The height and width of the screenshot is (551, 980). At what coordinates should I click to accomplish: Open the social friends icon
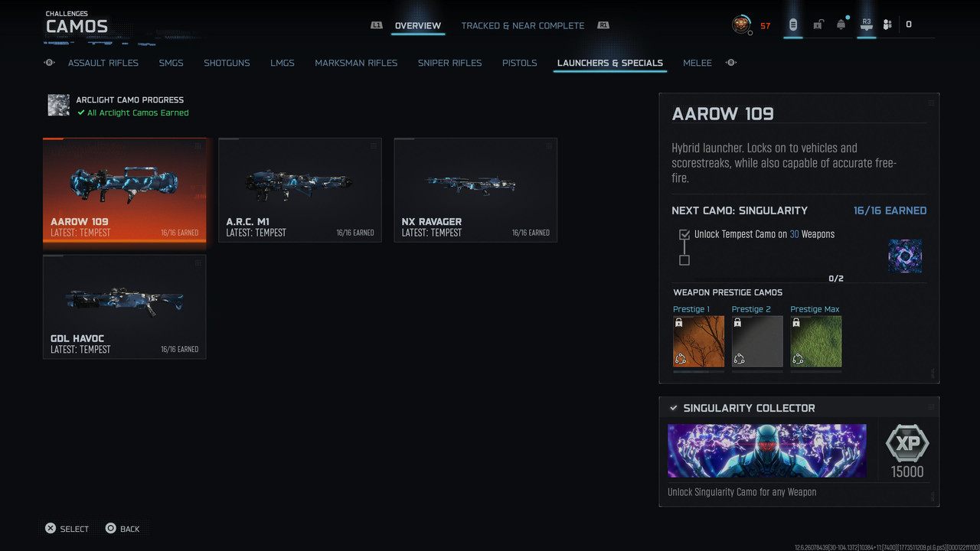pyautogui.click(x=887, y=24)
